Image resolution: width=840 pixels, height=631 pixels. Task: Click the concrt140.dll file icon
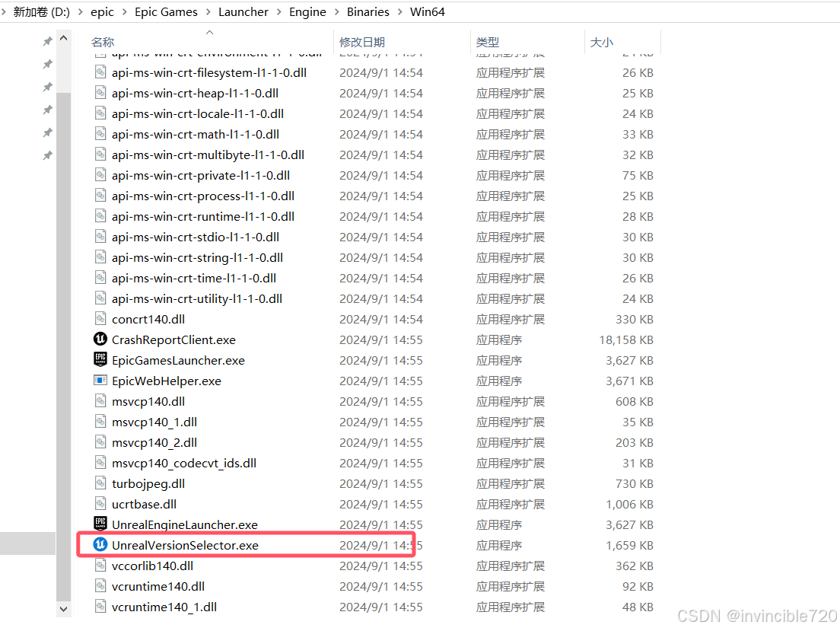pos(100,318)
